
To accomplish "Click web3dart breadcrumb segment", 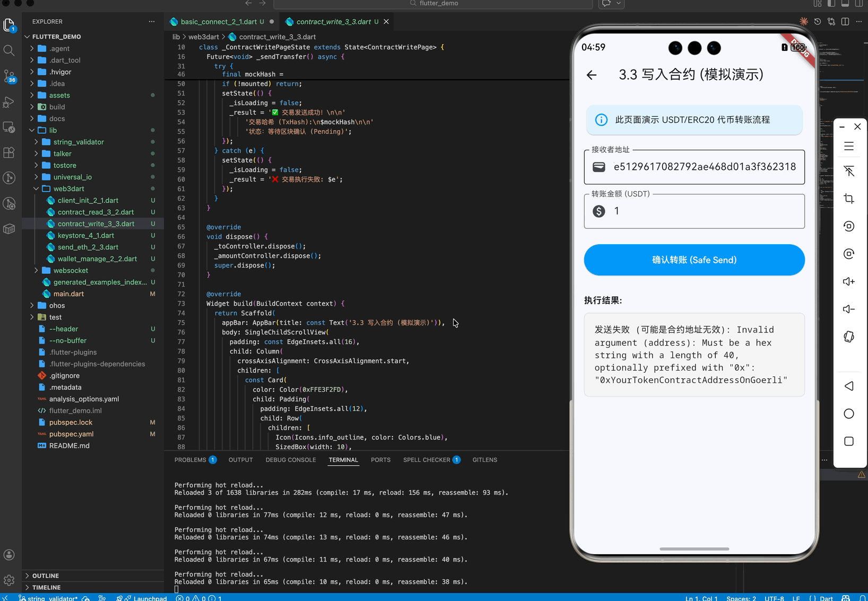I will [204, 37].
